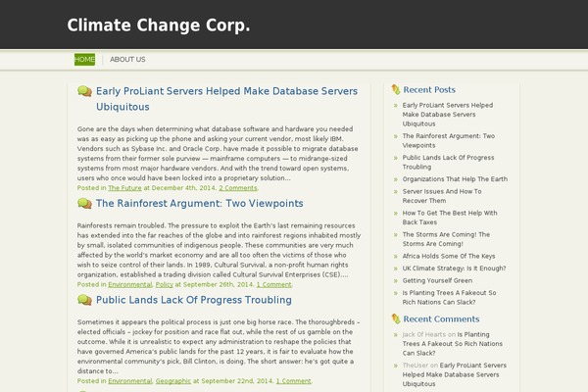Select Organizations That Help The Earth in sidebar
Screen dimensions: 588x392
[x=455, y=179]
